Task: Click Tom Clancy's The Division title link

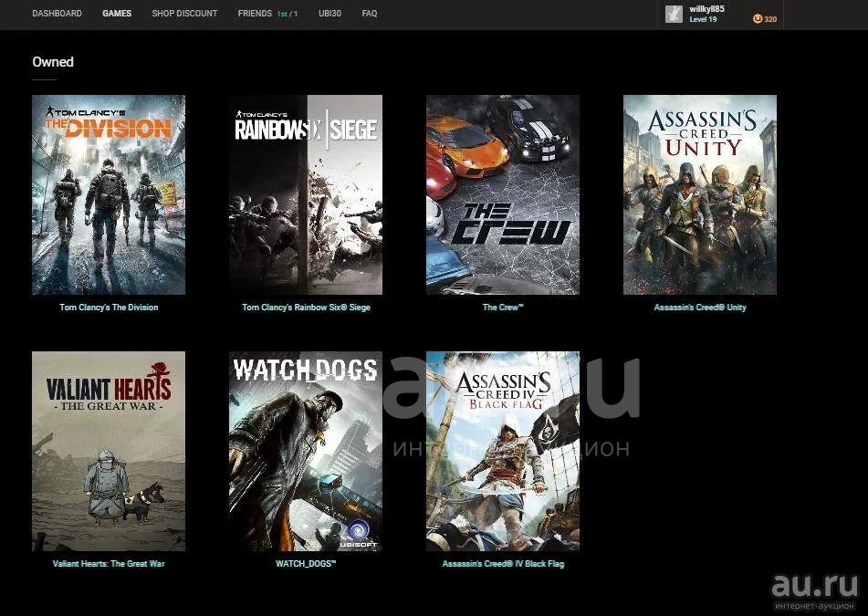Action: click(x=109, y=308)
